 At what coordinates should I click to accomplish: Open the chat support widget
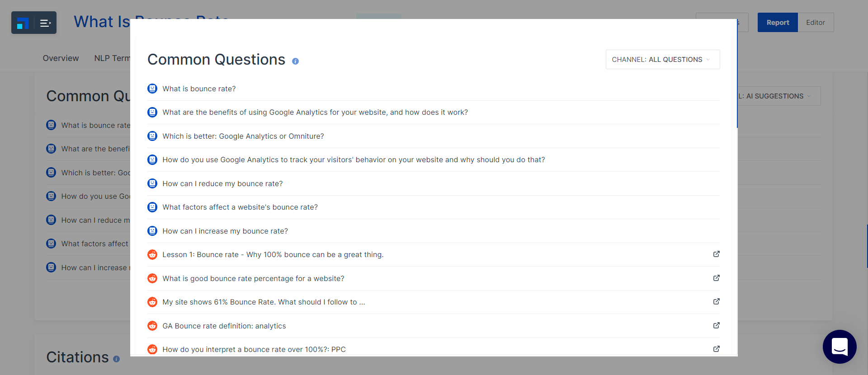click(x=840, y=347)
